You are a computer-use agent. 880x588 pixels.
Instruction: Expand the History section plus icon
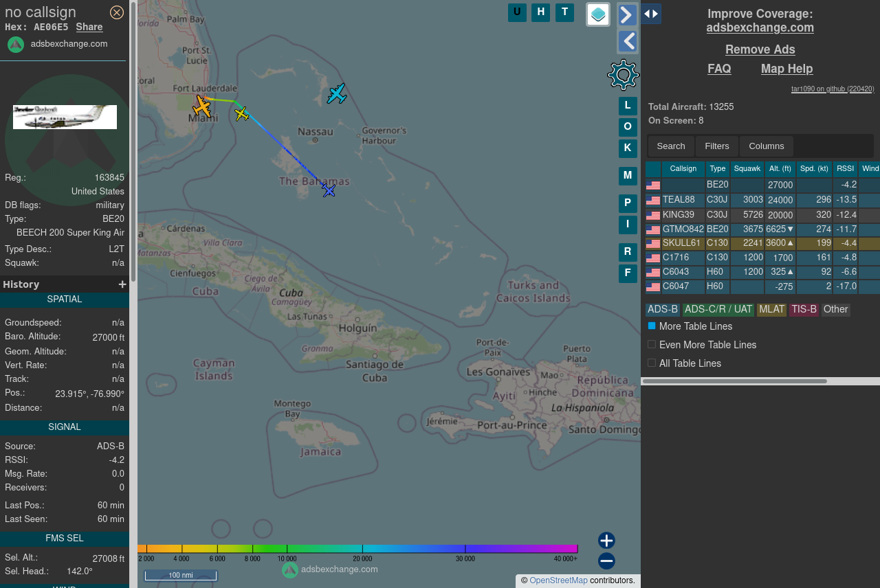(122, 284)
